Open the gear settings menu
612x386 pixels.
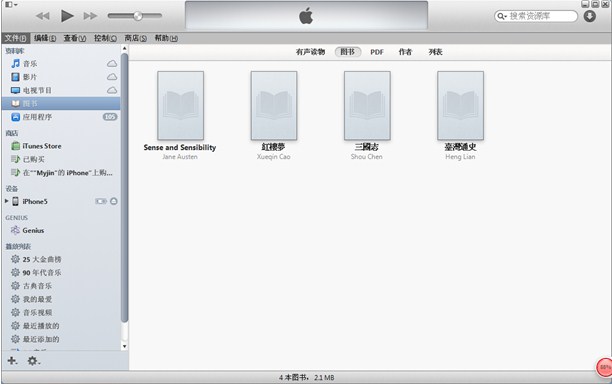click(x=33, y=361)
